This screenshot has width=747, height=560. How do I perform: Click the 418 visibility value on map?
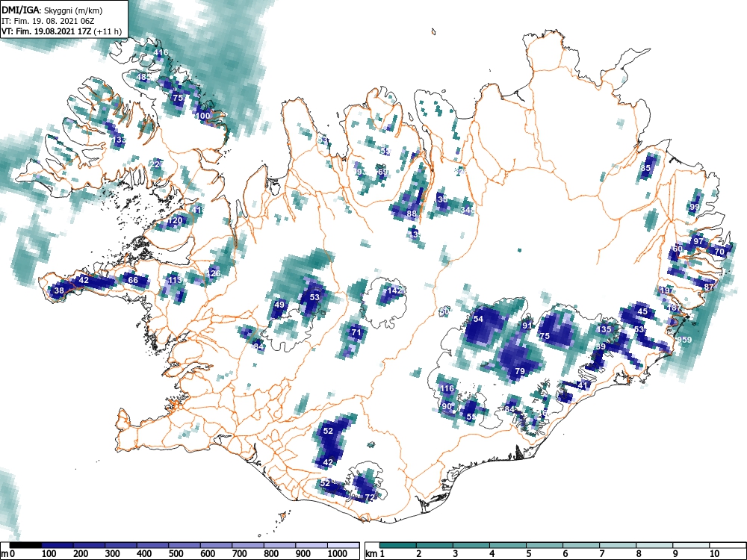coord(198,210)
